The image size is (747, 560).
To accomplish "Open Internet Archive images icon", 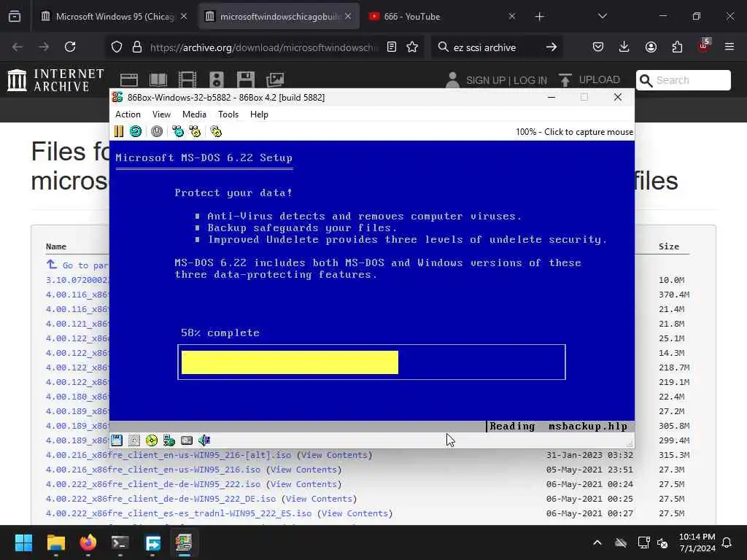I will [x=275, y=80].
